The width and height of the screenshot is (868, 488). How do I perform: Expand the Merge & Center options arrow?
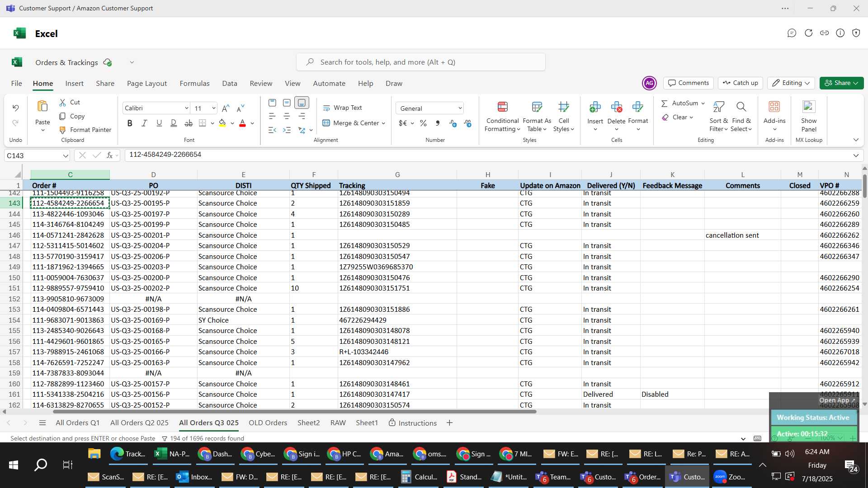pos(383,123)
